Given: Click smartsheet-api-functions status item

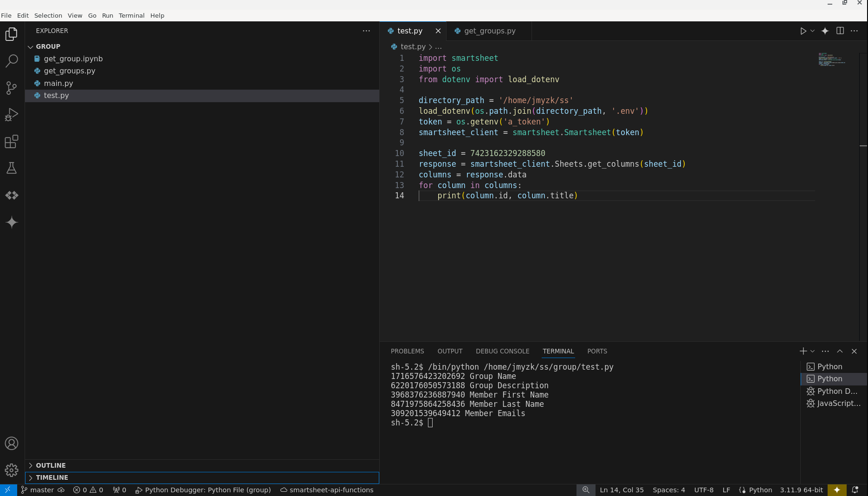Looking at the screenshot, I should [x=327, y=490].
